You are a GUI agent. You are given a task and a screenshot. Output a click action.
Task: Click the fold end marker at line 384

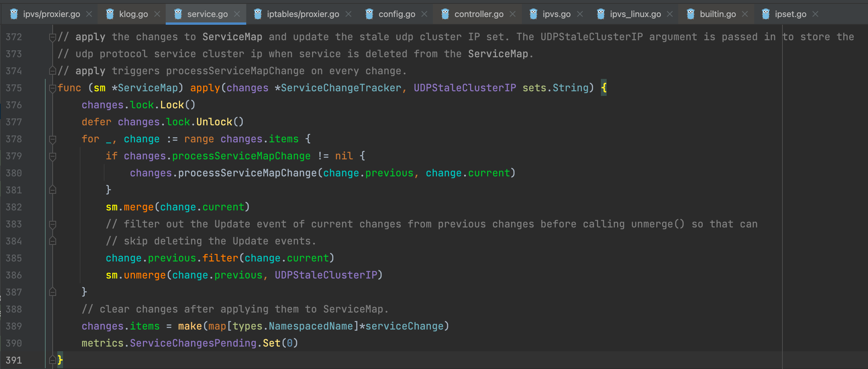click(53, 241)
